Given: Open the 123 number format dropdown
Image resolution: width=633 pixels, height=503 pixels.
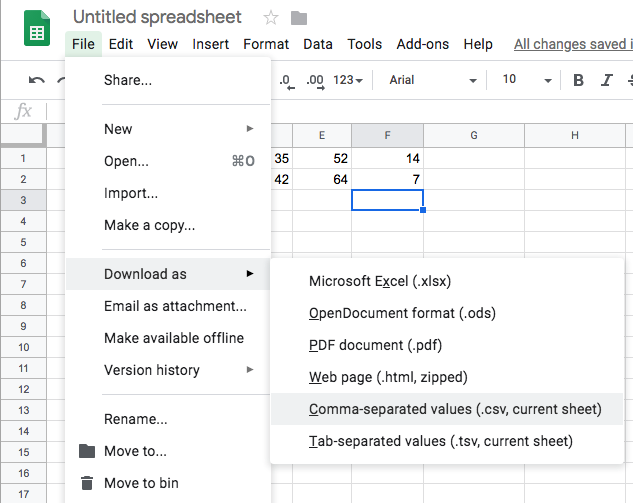Looking at the screenshot, I should tap(348, 80).
